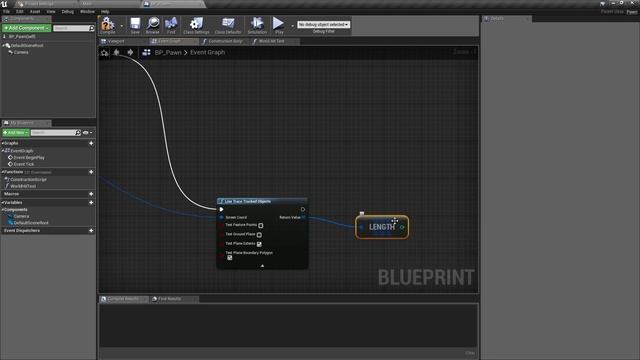Add new macro with plus icon
This screenshot has height=360, width=640.
point(91,194)
